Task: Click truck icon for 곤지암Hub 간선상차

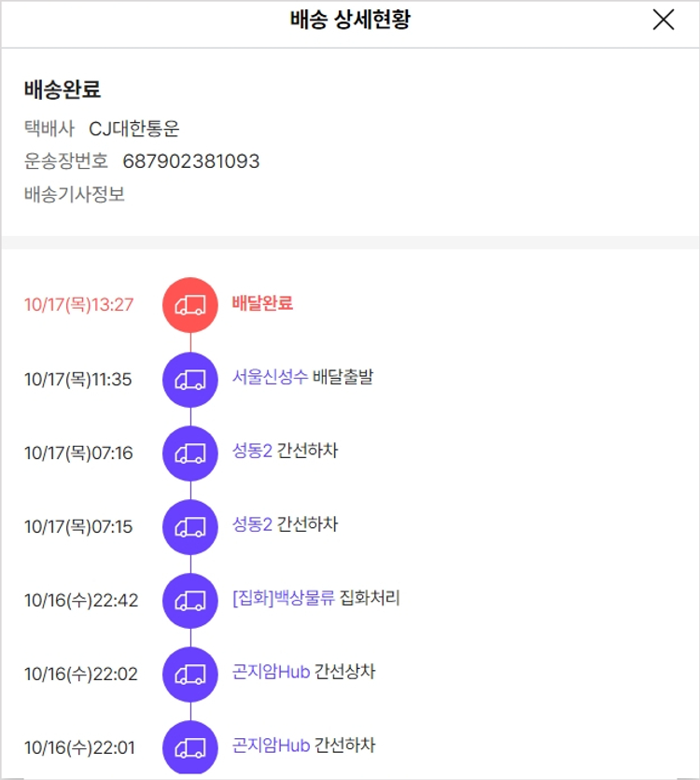Action: pos(190,674)
